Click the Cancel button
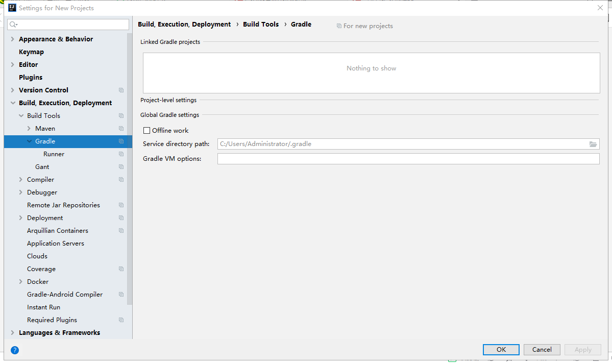 [x=542, y=350]
